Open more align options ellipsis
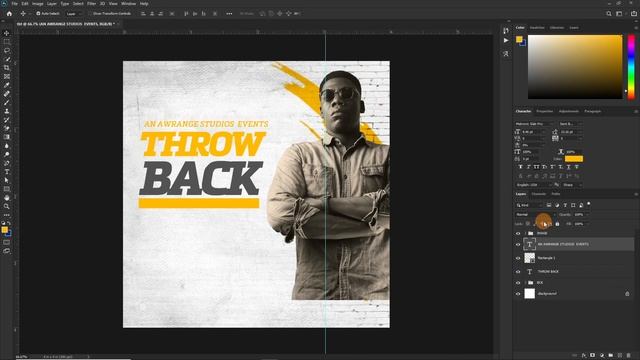Image resolution: width=640 pixels, height=360 pixels. click(229, 13)
